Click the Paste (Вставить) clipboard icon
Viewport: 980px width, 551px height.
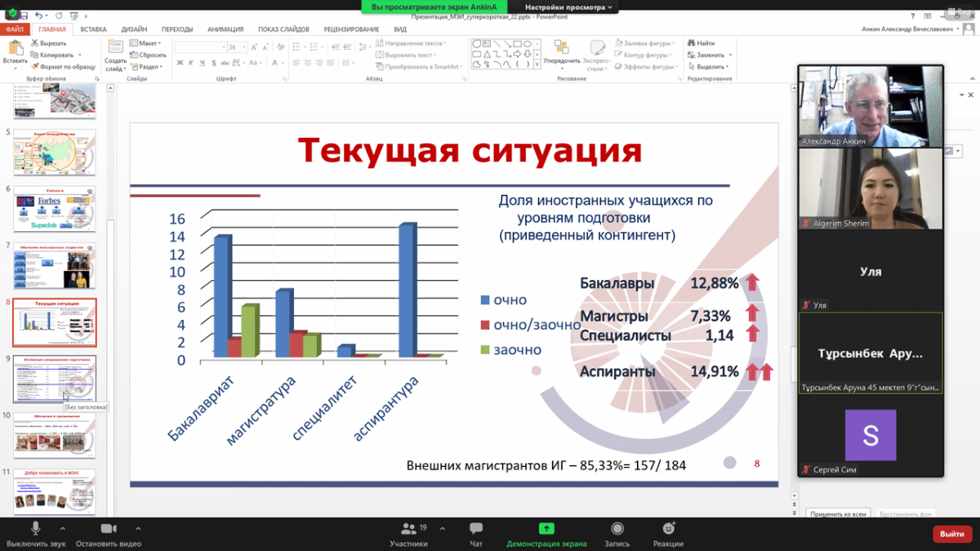point(15,47)
